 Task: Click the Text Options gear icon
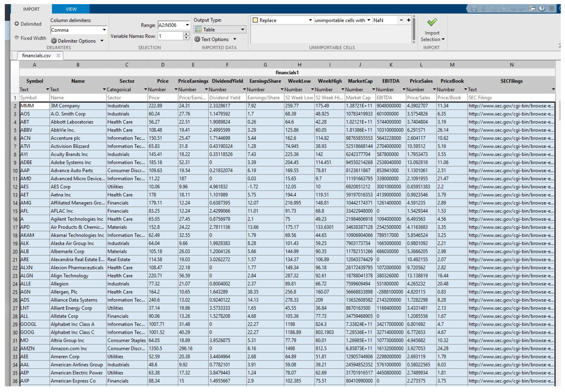(x=197, y=39)
